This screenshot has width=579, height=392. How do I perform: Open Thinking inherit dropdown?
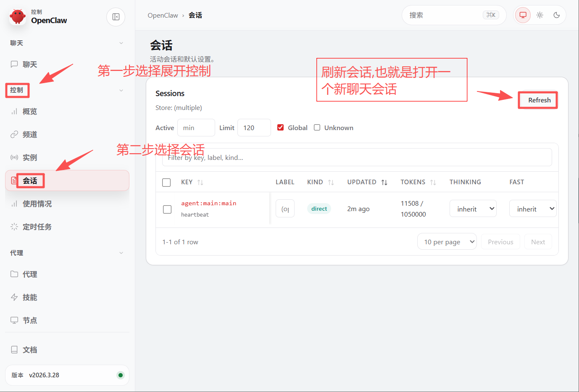tap(473, 209)
